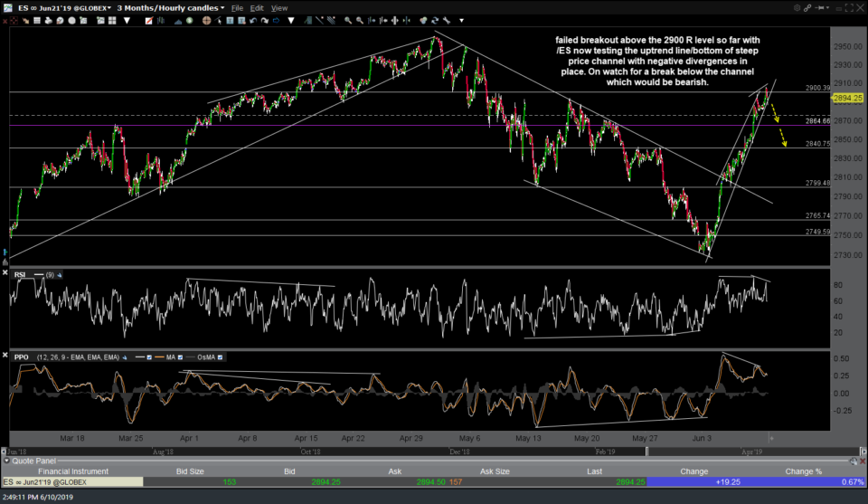The height and width of the screenshot is (504, 868).
Task: Click the plus button at time axis end
Action: click(771, 438)
